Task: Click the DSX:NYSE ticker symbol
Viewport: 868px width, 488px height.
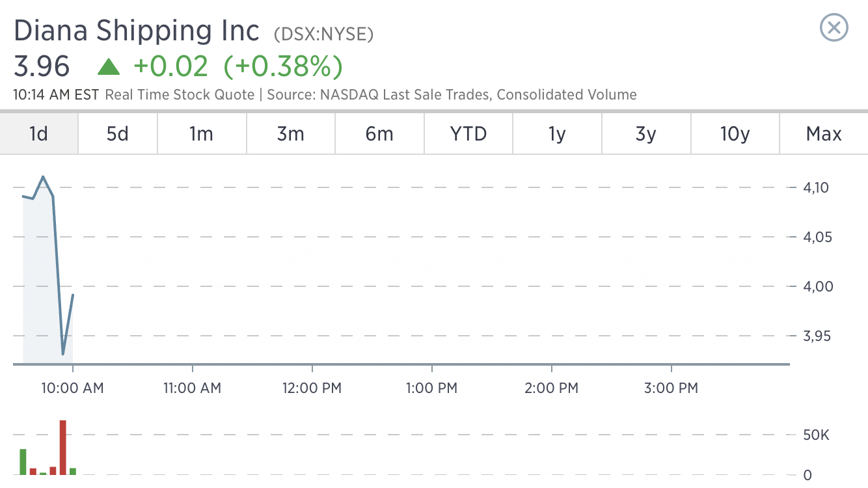Action: click(323, 34)
